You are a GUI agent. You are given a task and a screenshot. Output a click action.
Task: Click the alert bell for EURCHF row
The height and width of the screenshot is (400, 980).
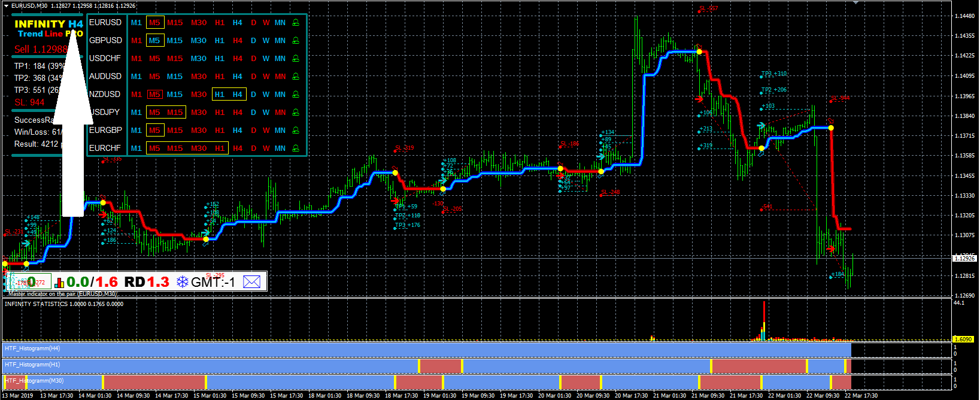(x=296, y=149)
